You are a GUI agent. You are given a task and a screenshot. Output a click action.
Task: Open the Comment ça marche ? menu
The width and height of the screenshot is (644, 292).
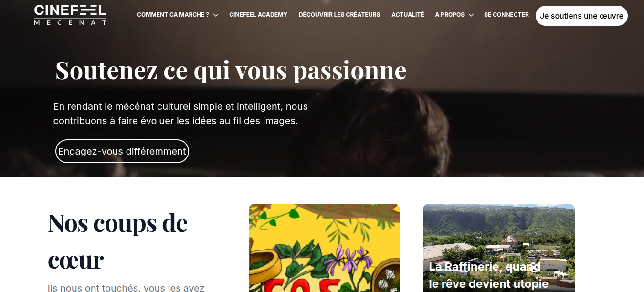point(173,15)
